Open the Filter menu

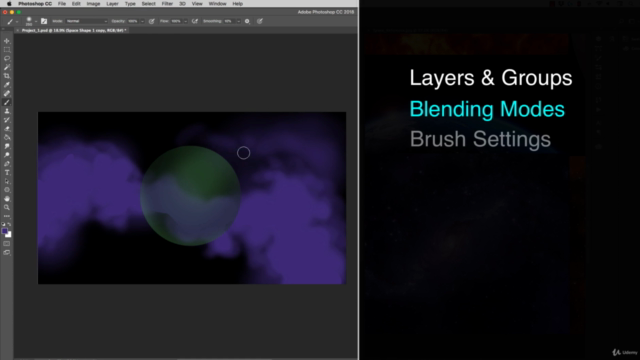pos(167,4)
